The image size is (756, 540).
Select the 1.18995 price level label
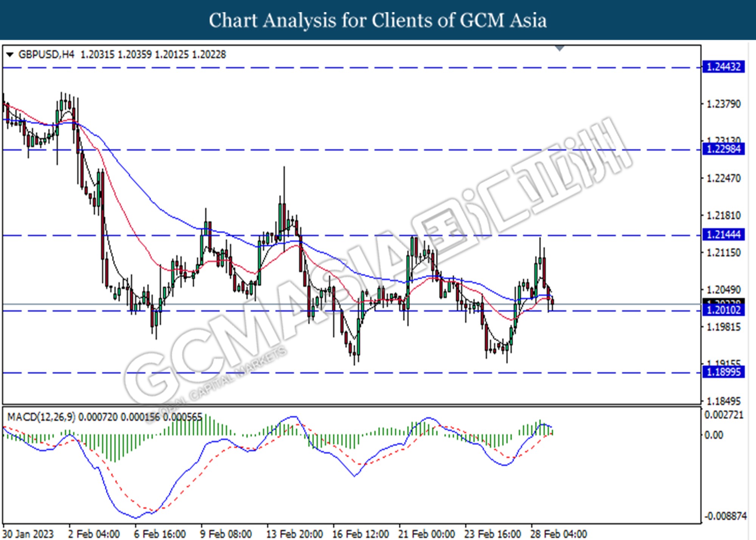723,372
